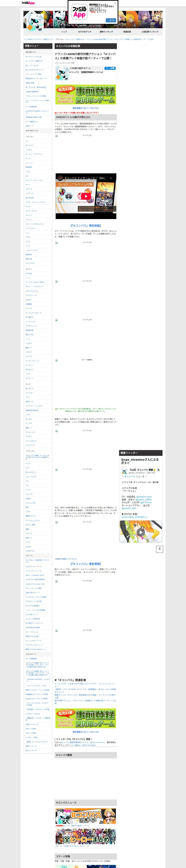Open sidebar attacker link 御坂美琴
The width and height of the screenshot is (186, 868).
click(29, 167)
